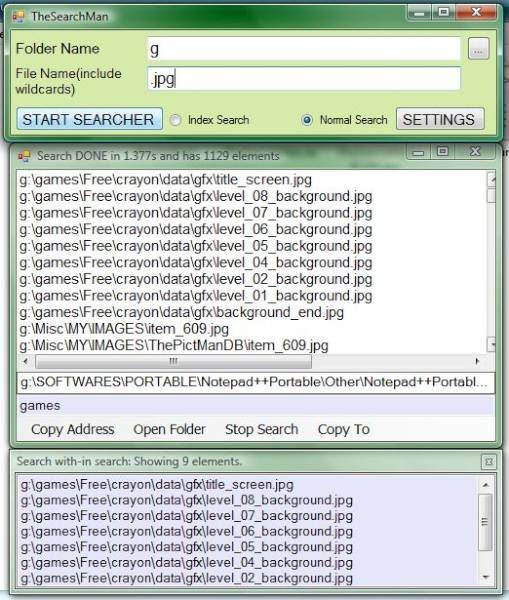The height and width of the screenshot is (600, 509).
Task: Click the 'games' search-within-search filter field
Action: pos(256,406)
